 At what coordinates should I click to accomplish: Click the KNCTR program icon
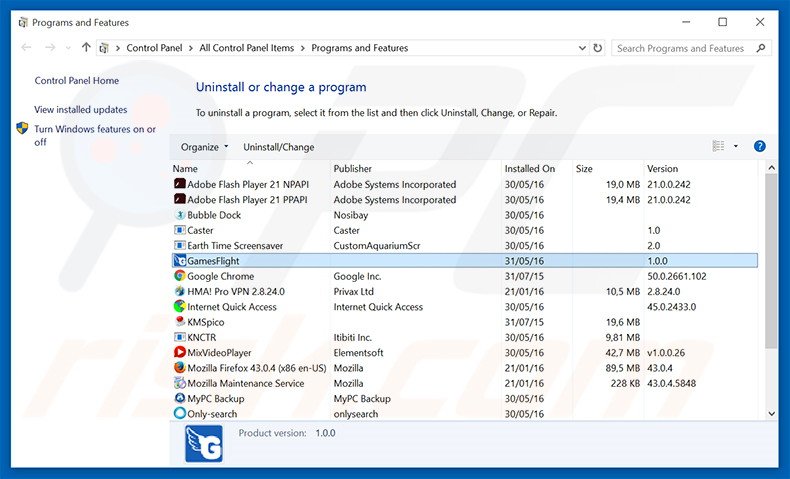(x=179, y=337)
